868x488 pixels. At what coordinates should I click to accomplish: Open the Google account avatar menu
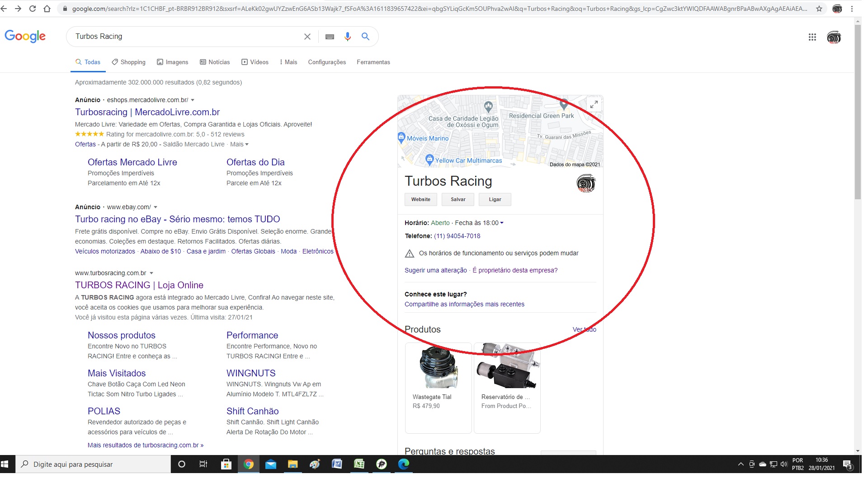tap(834, 37)
